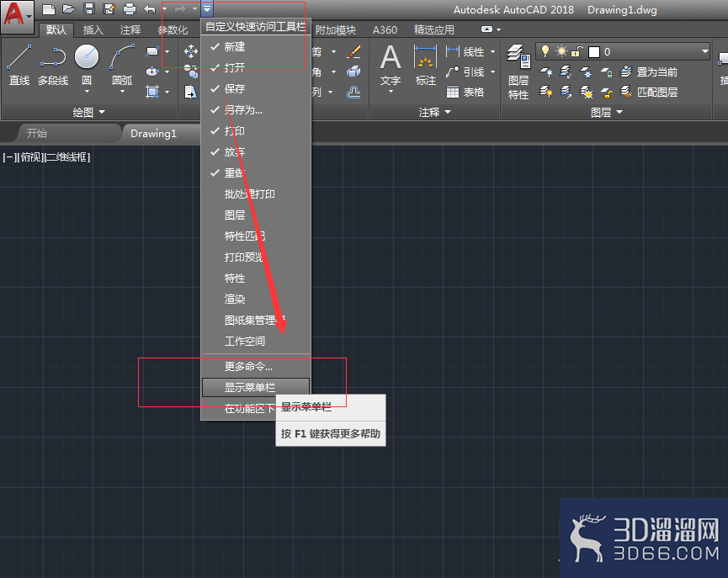The width and height of the screenshot is (728, 578).
Task: Click the Thaw All Layers sun icon
Action: (587, 92)
